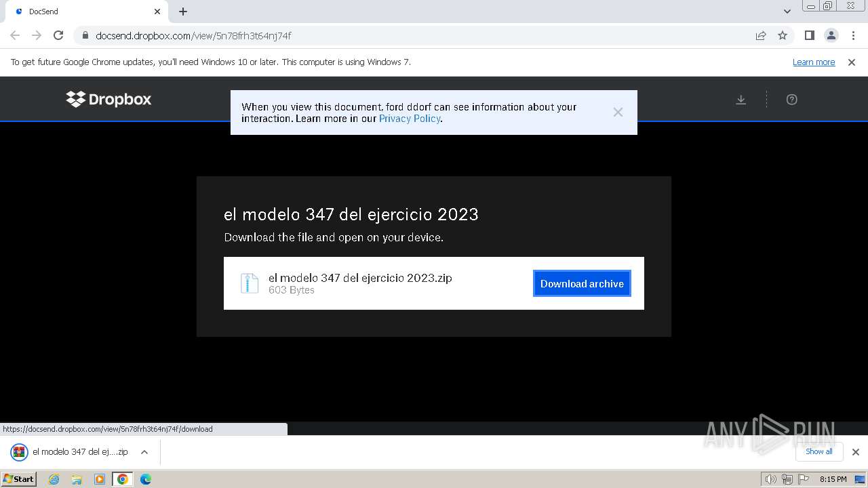Open the help question mark icon
This screenshot has width=868, height=488.
(x=791, y=100)
